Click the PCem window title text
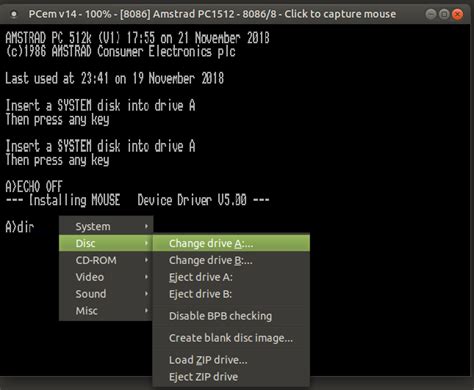474x390 pixels. coord(212,14)
